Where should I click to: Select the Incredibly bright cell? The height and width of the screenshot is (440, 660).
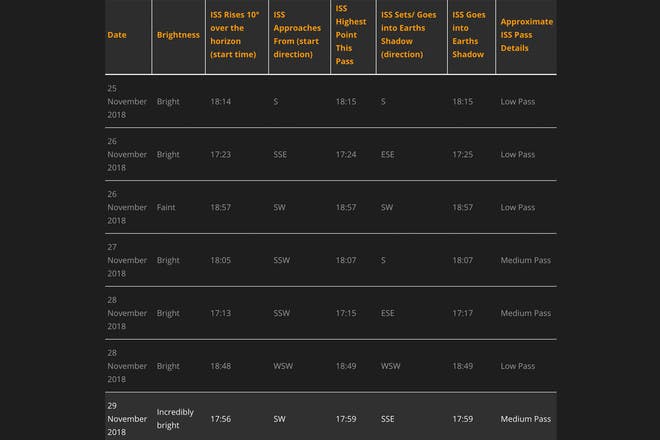pyautogui.click(x=176, y=418)
